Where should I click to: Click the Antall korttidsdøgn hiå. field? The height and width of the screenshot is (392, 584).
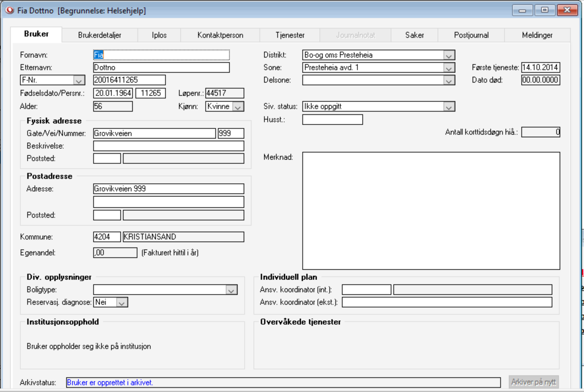541,132
